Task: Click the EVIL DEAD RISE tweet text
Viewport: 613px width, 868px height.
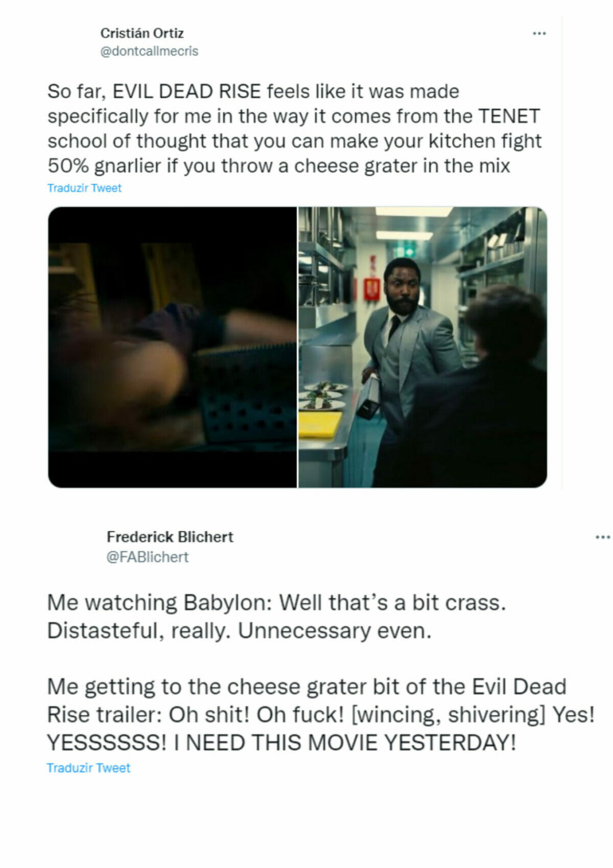Action: click(x=294, y=129)
